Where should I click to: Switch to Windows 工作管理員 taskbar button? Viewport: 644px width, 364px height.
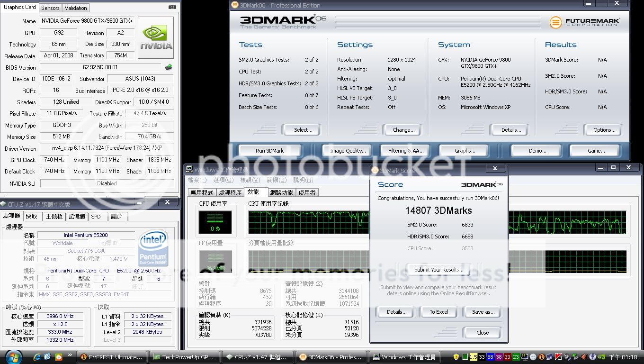[403, 357]
